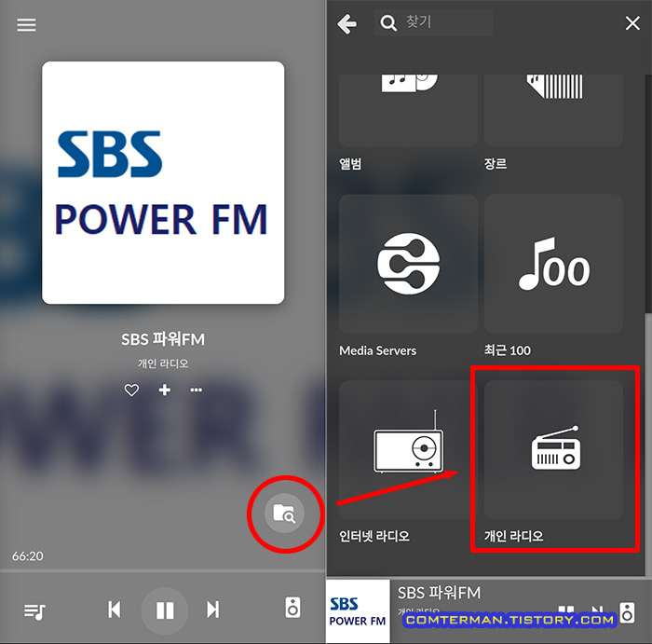Click the 앨범 label text
The height and width of the screenshot is (644, 652).
(350, 164)
